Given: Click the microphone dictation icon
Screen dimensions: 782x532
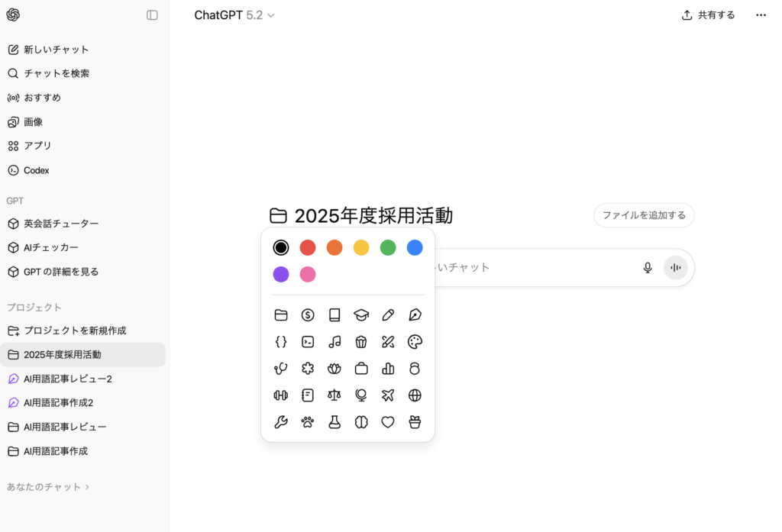Looking at the screenshot, I should 648,268.
